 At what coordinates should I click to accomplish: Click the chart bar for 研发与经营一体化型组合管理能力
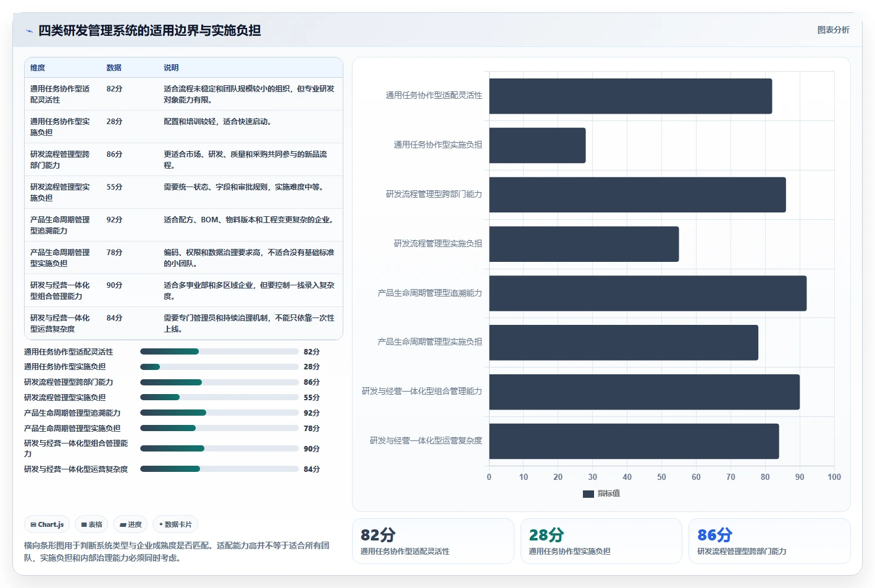point(645,392)
